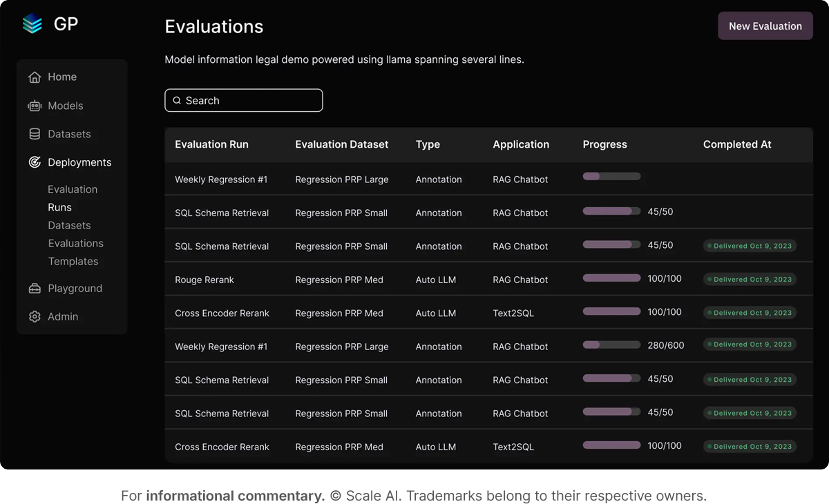Click the magnifier icon in the search bar
The width and height of the screenshot is (829, 504).
coord(178,100)
